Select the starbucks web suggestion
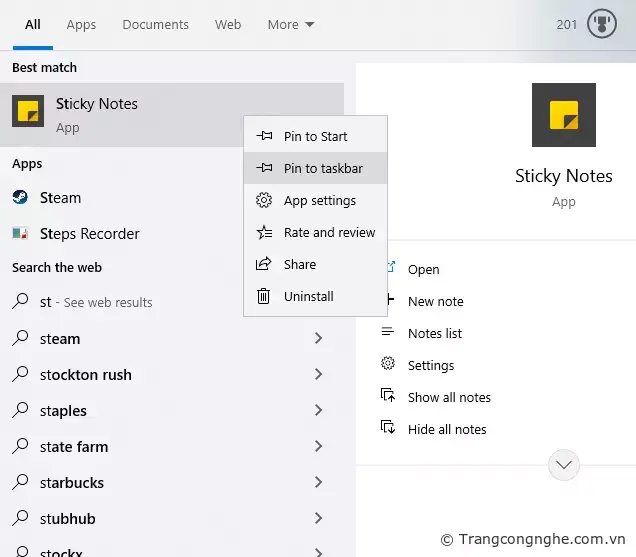The image size is (636, 557). [x=72, y=483]
